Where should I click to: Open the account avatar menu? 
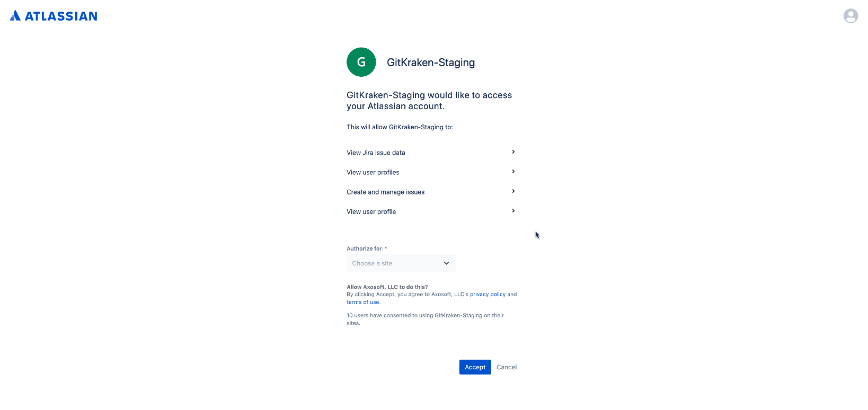(x=851, y=16)
